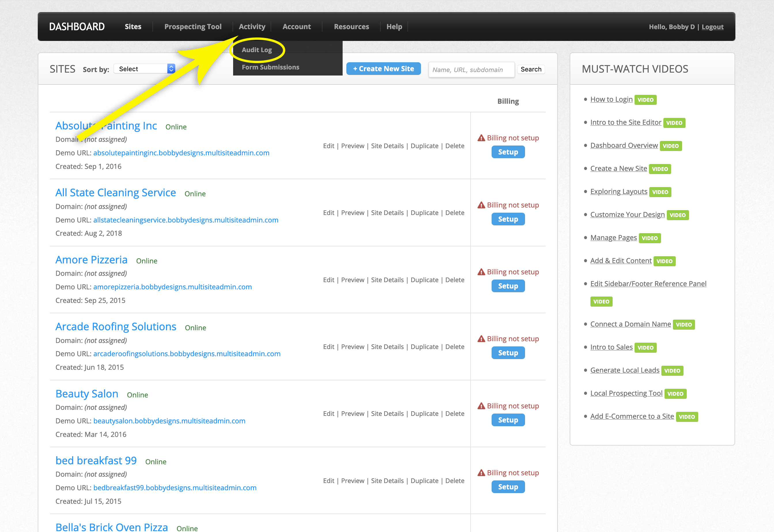
Task: Open the Resources menu
Action: pyautogui.click(x=351, y=27)
